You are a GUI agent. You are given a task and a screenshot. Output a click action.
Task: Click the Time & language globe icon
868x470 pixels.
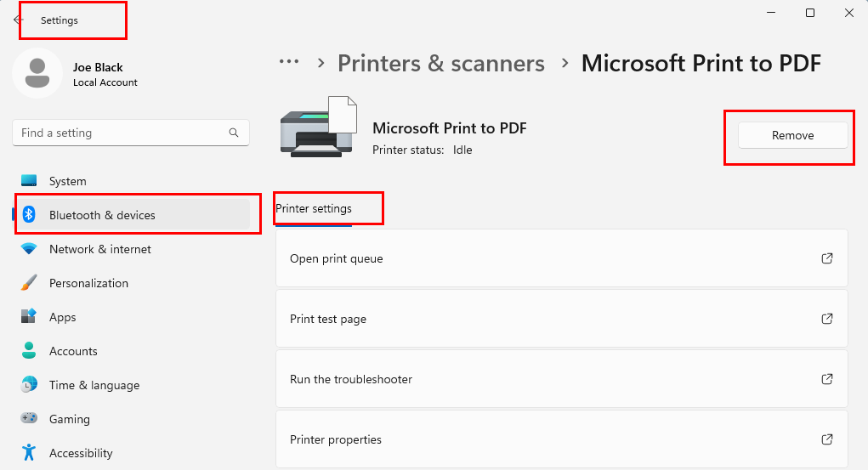point(29,385)
